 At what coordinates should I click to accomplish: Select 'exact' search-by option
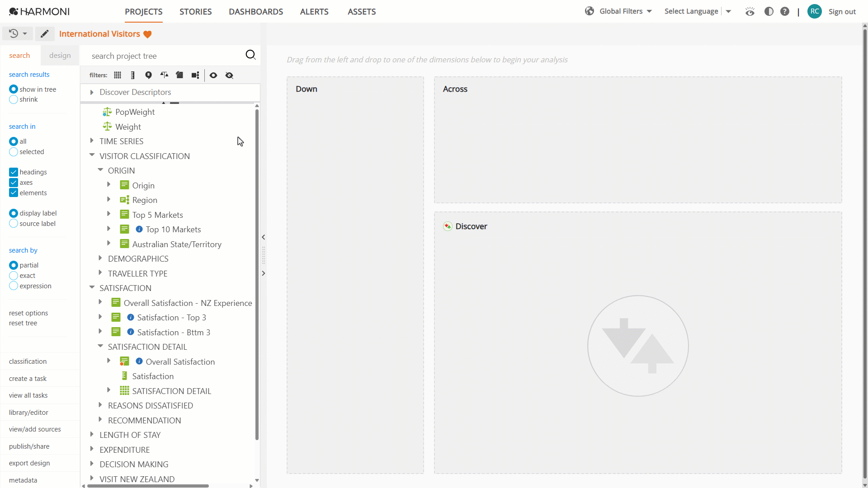(x=14, y=276)
